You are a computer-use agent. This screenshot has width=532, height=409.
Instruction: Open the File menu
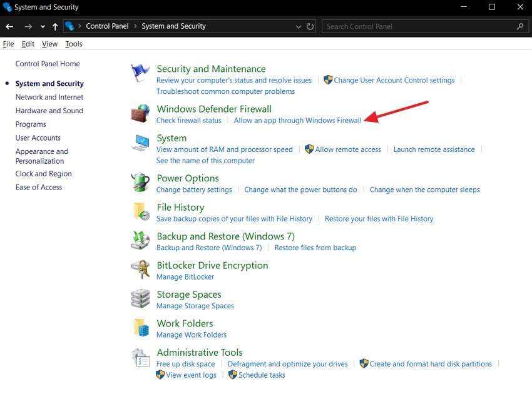[x=9, y=44]
